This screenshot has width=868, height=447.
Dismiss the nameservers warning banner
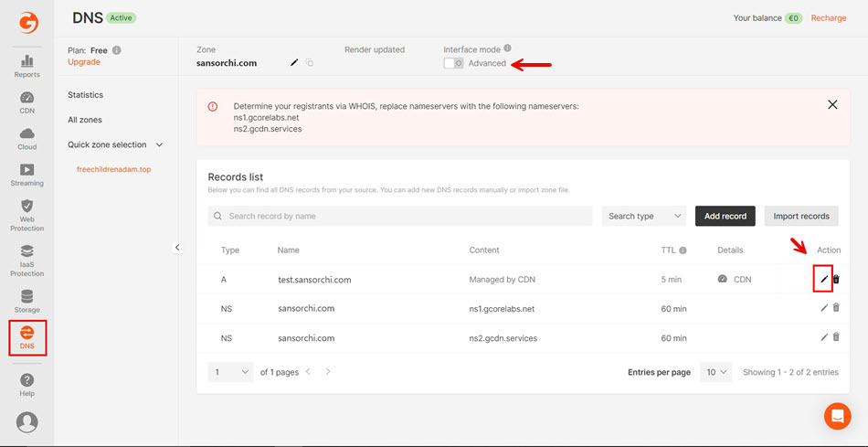[x=832, y=105]
